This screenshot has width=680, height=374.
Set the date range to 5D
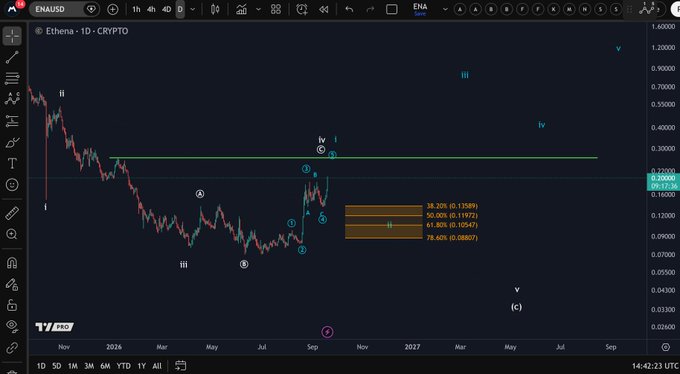coord(57,366)
